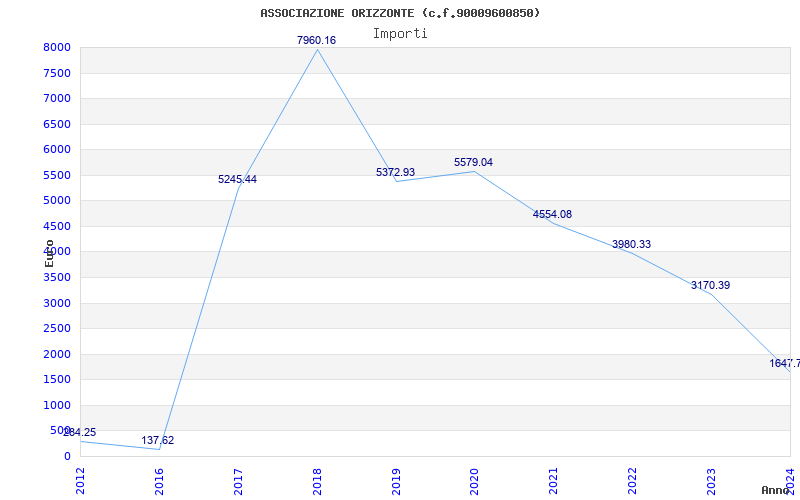Click the 3980.33 data label
This screenshot has height=500, width=800.
(632, 244)
